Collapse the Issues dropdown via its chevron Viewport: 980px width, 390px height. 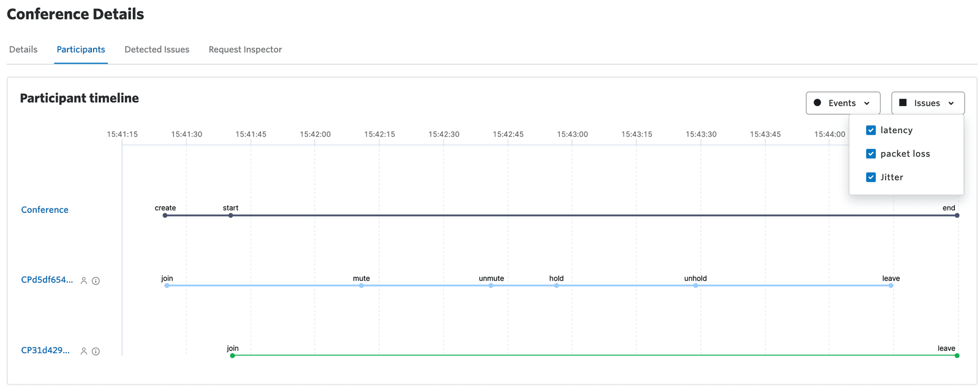pyautogui.click(x=951, y=104)
